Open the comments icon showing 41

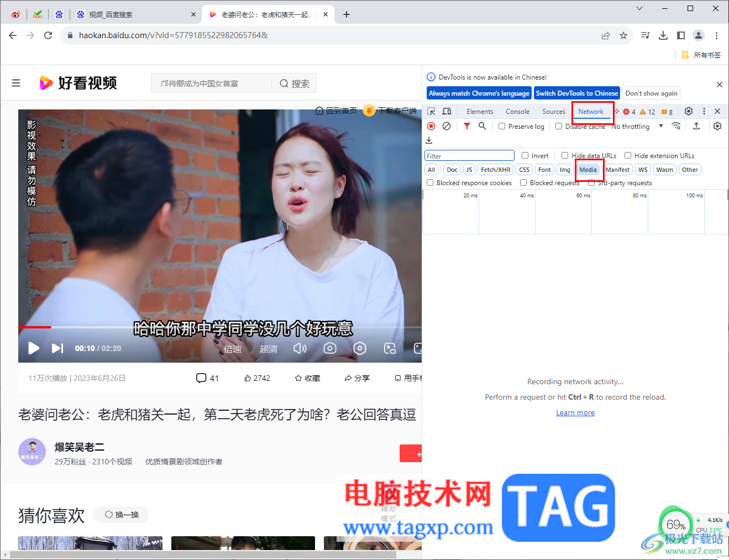point(207,378)
